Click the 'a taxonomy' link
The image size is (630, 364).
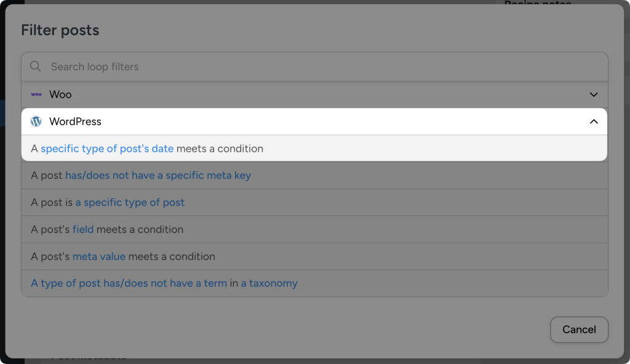268,283
